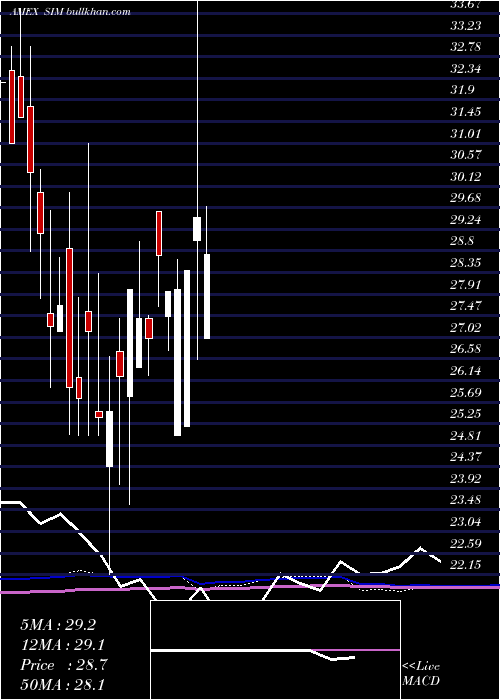
Task: Click the 26.58 price axis label
Action: 466,350
